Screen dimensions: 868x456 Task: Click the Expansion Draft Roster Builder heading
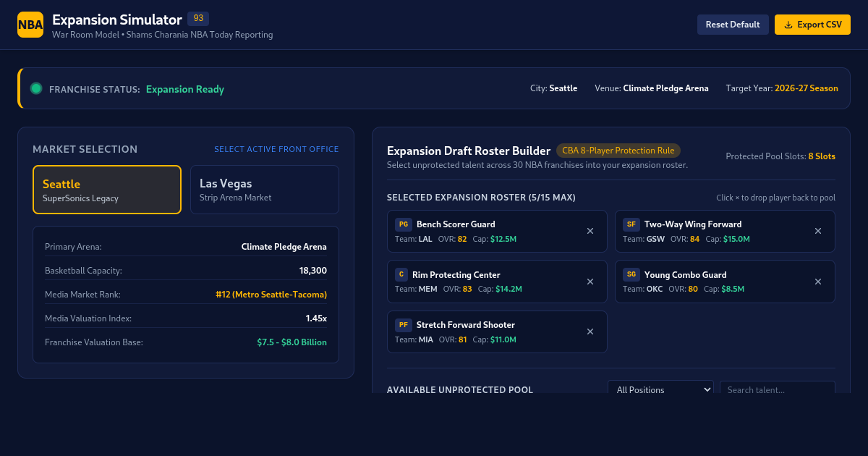pos(469,151)
